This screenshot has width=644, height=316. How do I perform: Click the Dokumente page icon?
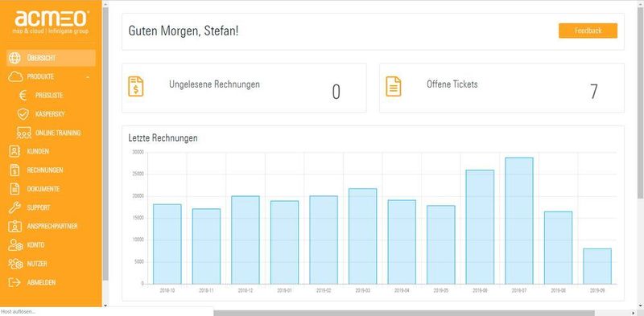coord(14,189)
